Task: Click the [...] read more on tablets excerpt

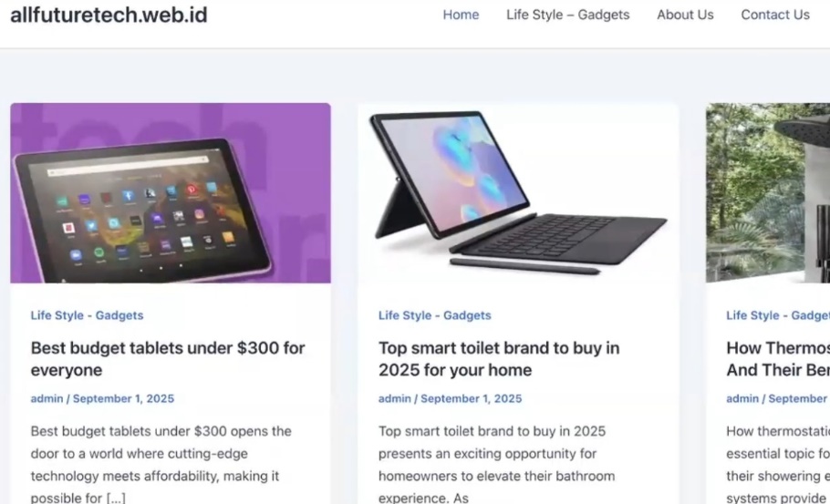Action: tap(116, 498)
